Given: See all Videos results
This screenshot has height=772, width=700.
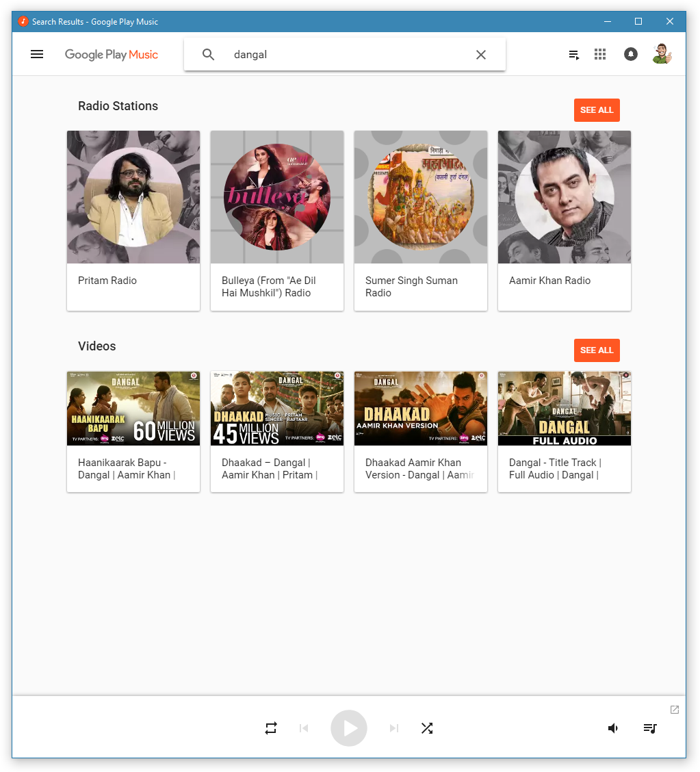Looking at the screenshot, I should point(597,350).
